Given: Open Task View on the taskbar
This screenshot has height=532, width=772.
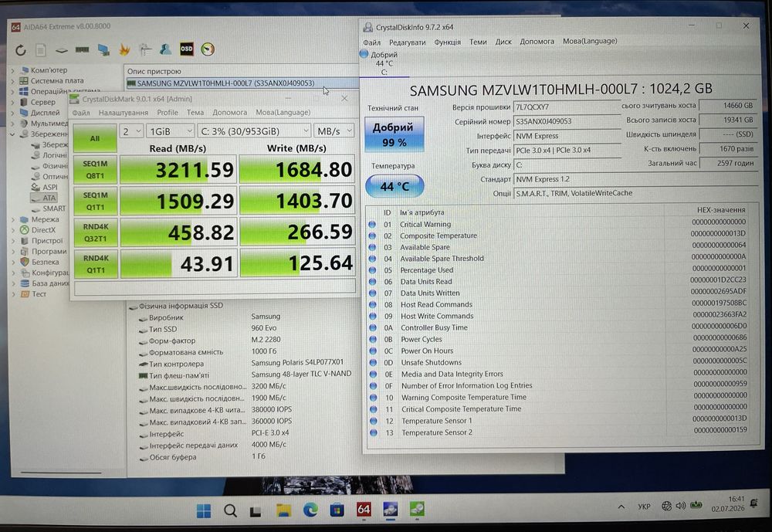Looking at the screenshot, I should tap(256, 511).
